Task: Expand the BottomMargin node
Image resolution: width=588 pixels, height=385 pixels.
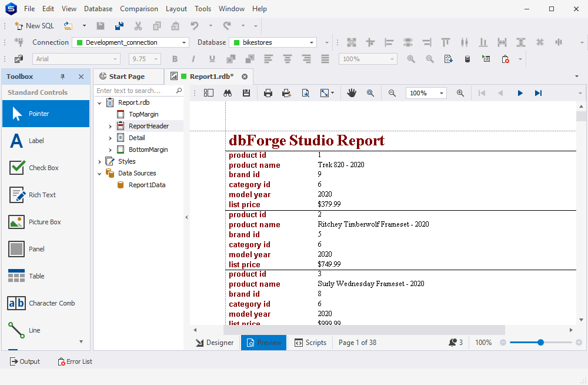Action: coord(111,150)
